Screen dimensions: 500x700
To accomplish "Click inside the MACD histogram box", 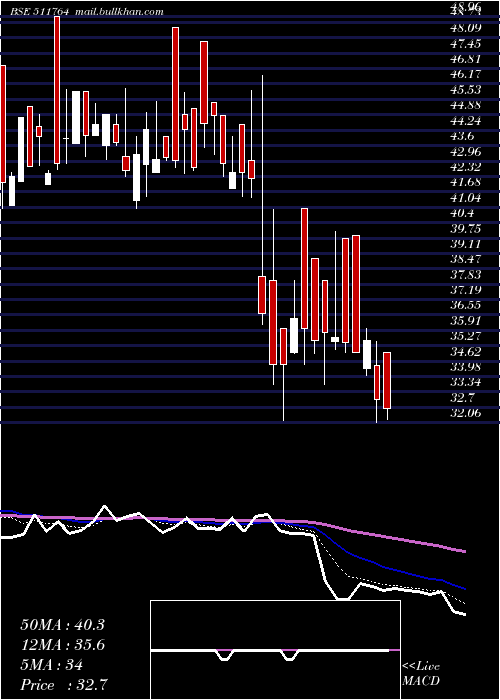I will tap(275, 650).
